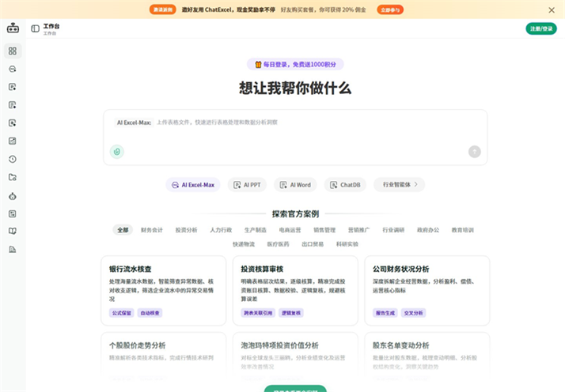Screen dimensions: 565x392
Task: Select the 医疗医药 category tab
Action: [279, 244]
